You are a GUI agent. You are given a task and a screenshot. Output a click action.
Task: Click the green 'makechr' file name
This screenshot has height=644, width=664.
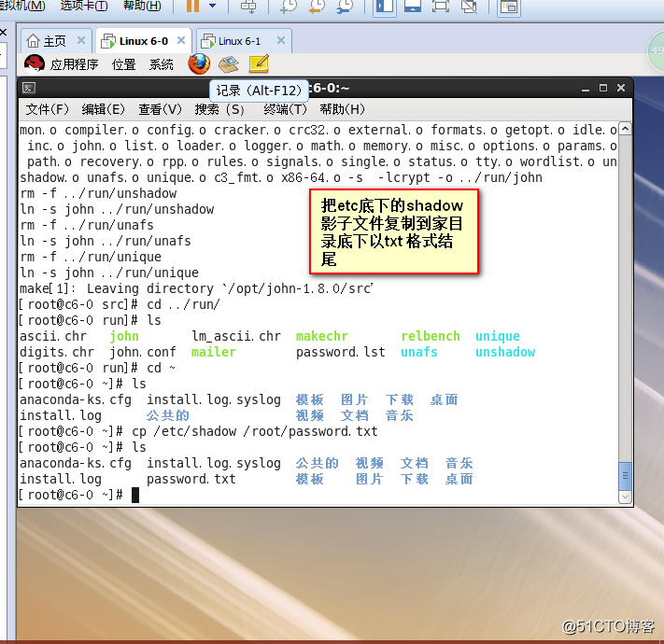pos(322,336)
